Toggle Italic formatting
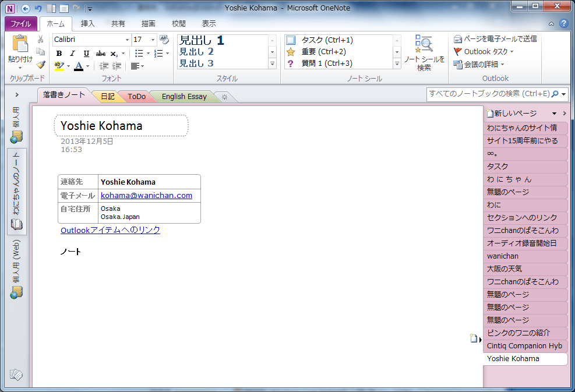 coord(72,54)
